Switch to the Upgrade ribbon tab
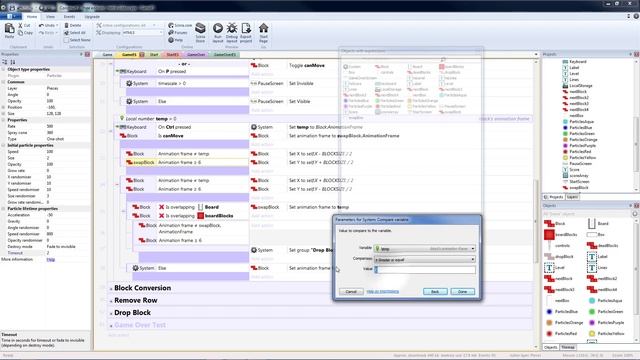 click(92, 17)
